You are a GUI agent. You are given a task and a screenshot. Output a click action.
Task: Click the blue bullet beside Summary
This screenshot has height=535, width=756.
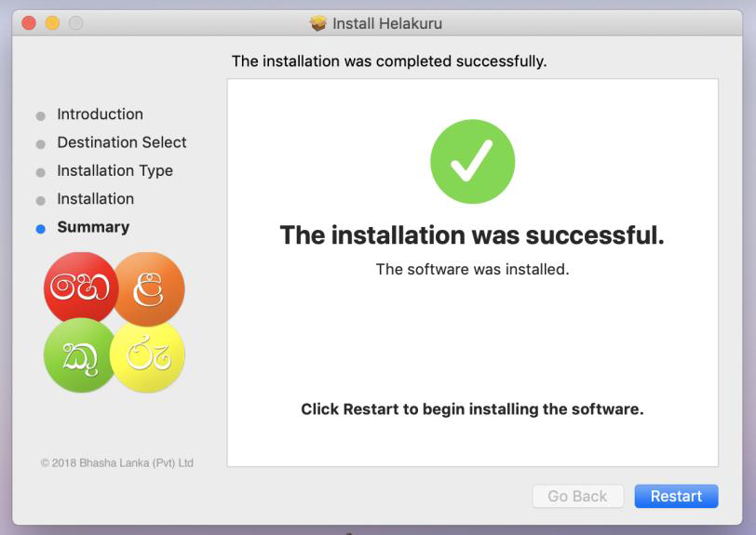(x=41, y=229)
